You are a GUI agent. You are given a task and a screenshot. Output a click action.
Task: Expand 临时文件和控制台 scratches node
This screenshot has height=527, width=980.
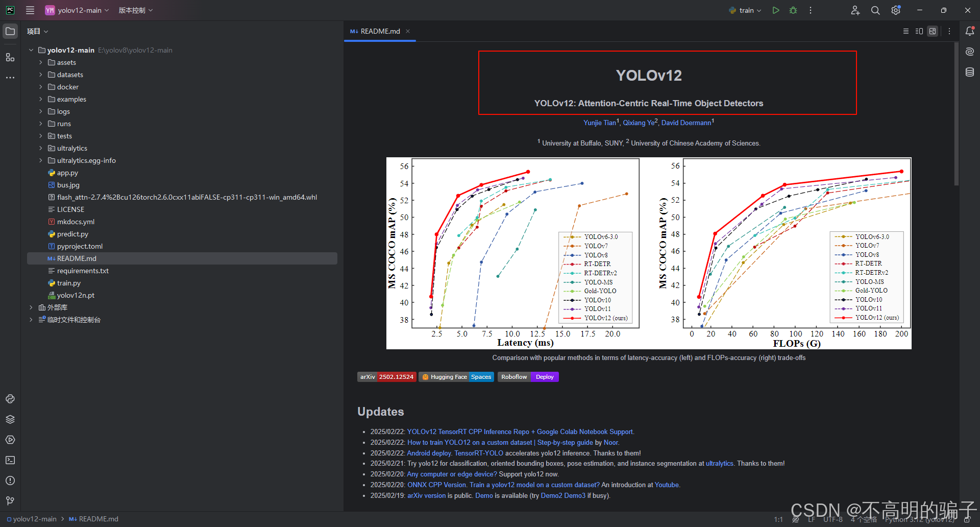pos(31,320)
